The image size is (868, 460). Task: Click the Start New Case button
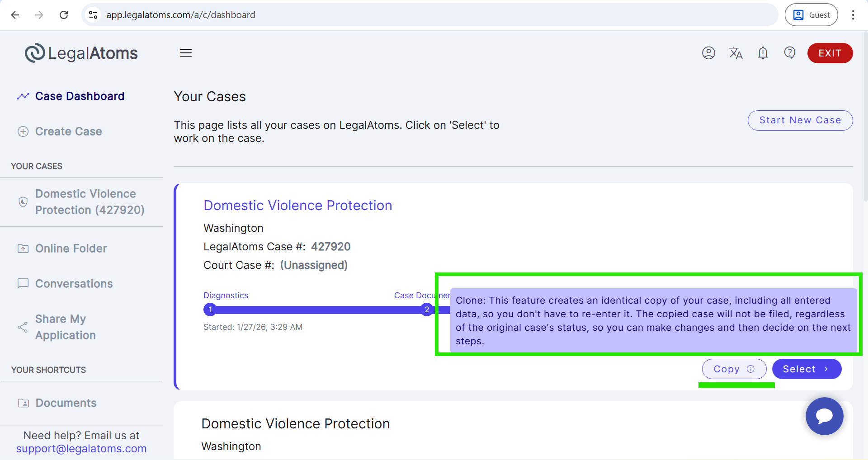(800, 120)
